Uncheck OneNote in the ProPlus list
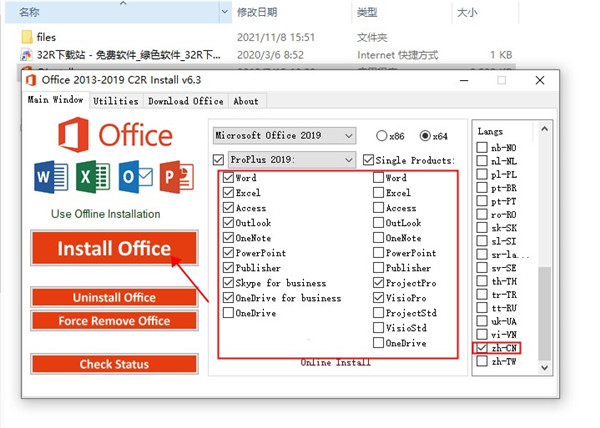The height and width of the screenshot is (428, 600). pos(228,238)
